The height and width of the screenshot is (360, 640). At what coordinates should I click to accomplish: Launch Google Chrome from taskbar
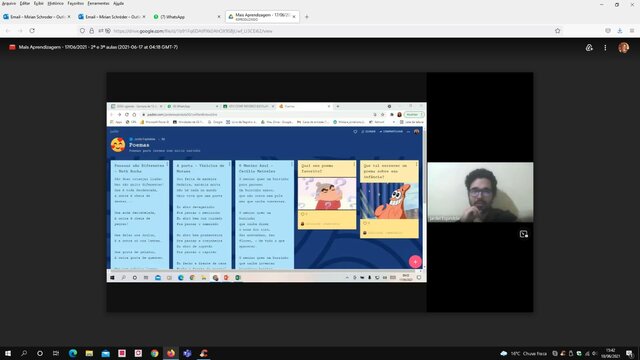154,353
